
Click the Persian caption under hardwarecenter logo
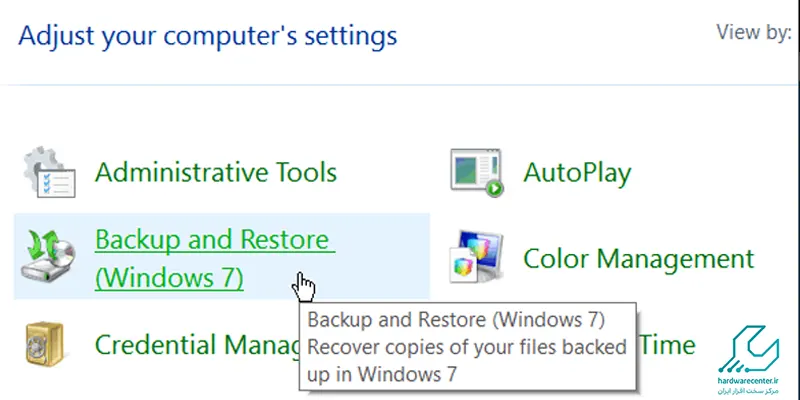[749, 390]
